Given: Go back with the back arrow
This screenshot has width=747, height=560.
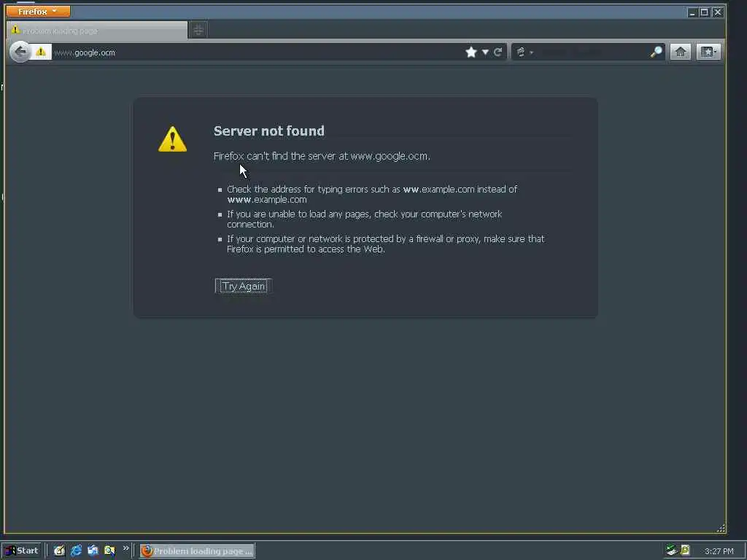Looking at the screenshot, I should (x=20, y=52).
